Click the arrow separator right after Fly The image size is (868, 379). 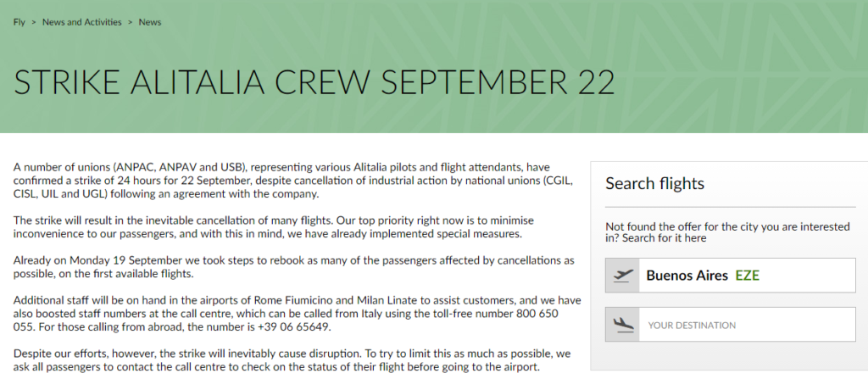(x=34, y=22)
